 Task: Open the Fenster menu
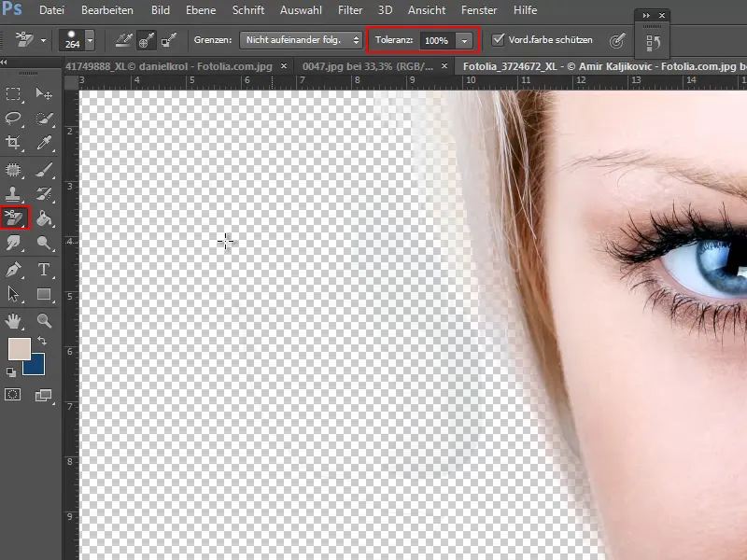(x=479, y=10)
